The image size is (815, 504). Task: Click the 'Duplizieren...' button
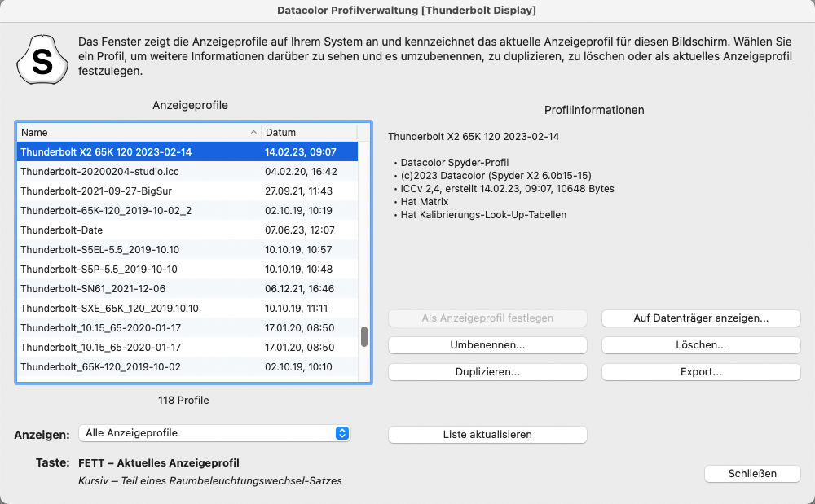pos(487,372)
